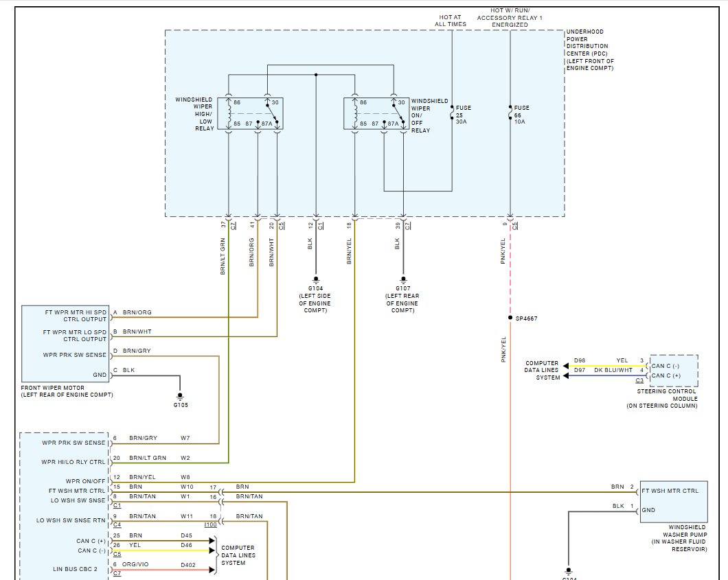Select "HOT W/ RUN/ ACCESSORY RELAY 1 ENERGIZED" text
728x580 pixels.
510,17
